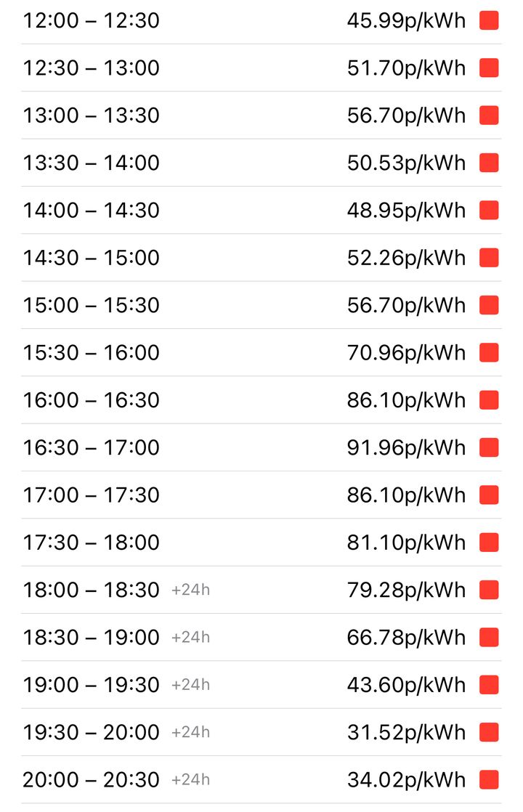
Task: Click the +24h label on 18:00 – 18:30
Action: coord(190,590)
